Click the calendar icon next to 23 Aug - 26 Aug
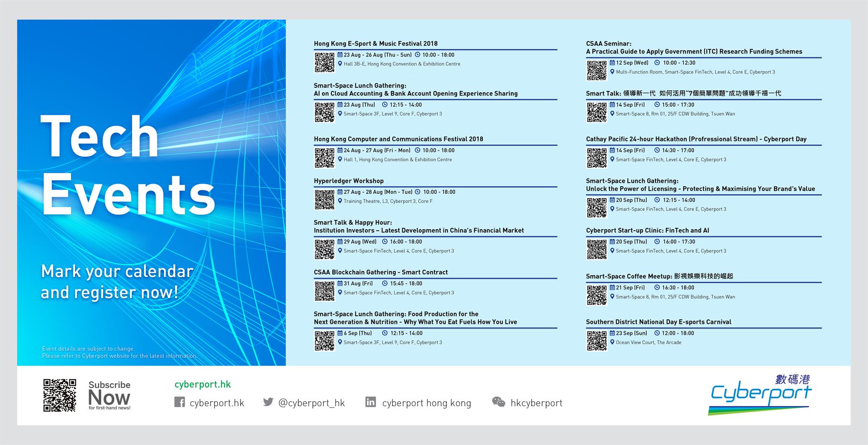 (340, 55)
